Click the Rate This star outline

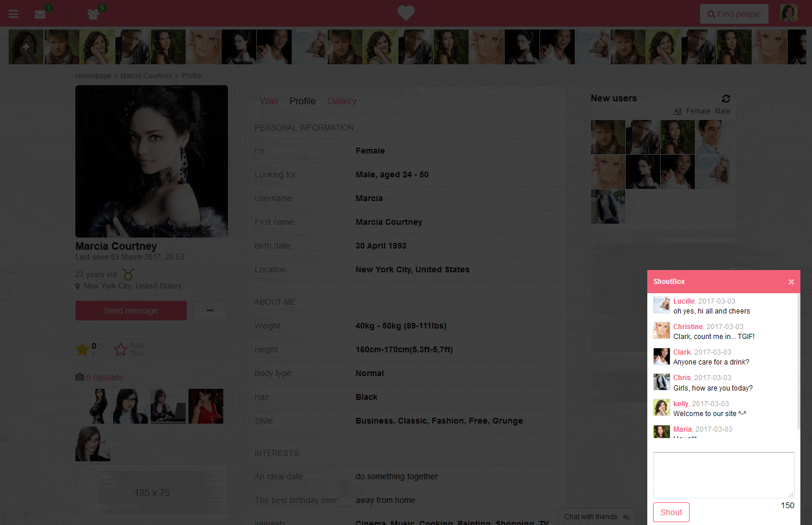(x=121, y=349)
